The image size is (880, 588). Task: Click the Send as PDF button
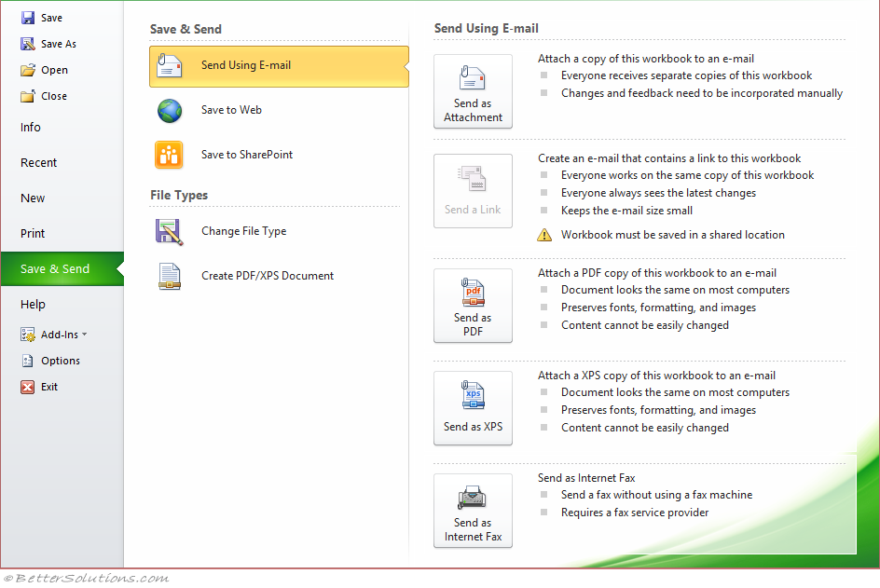point(473,306)
